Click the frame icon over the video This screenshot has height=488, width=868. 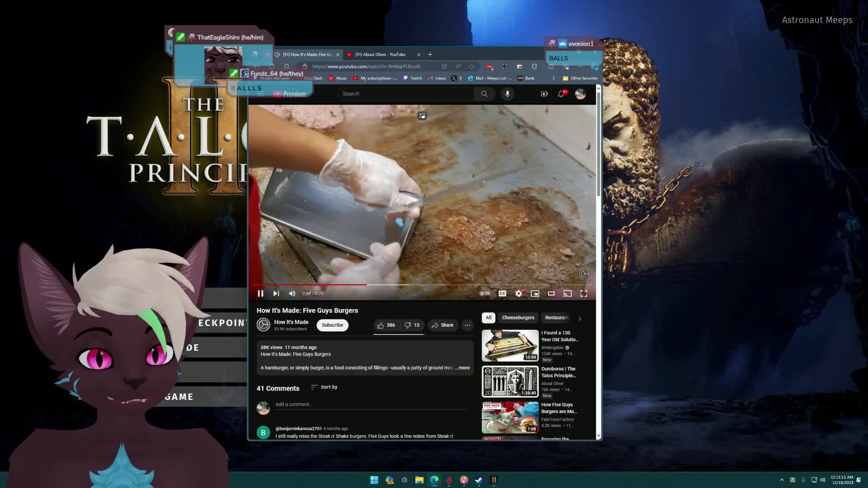(x=422, y=116)
